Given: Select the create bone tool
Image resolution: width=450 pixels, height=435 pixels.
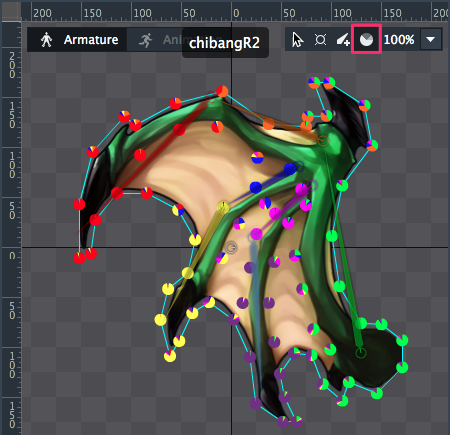Looking at the screenshot, I should [x=343, y=40].
